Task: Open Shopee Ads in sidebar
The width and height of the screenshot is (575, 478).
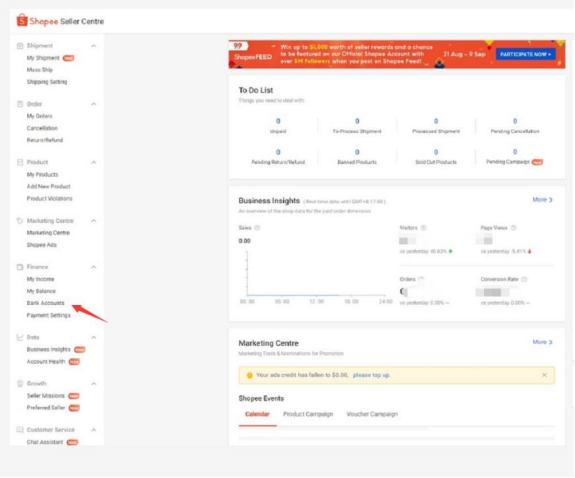Action: (x=42, y=245)
